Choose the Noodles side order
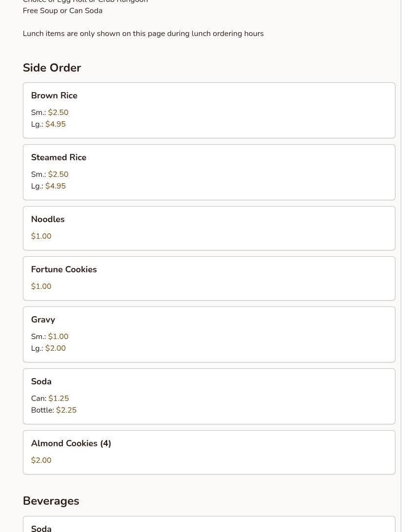Screen dimensions: 411x532 click(48, 220)
